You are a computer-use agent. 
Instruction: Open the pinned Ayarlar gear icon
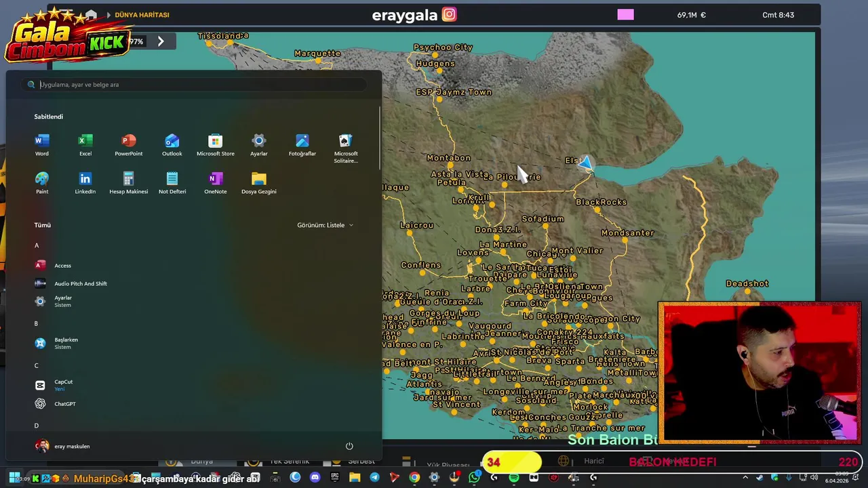tap(259, 141)
